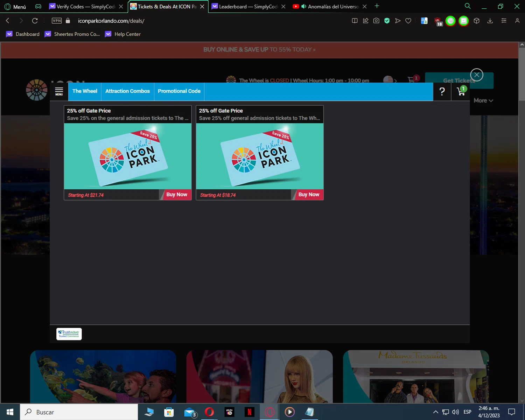The width and height of the screenshot is (525, 420).
Task: Toggle the VPN badge in address bar
Action: tap(57, 21)
